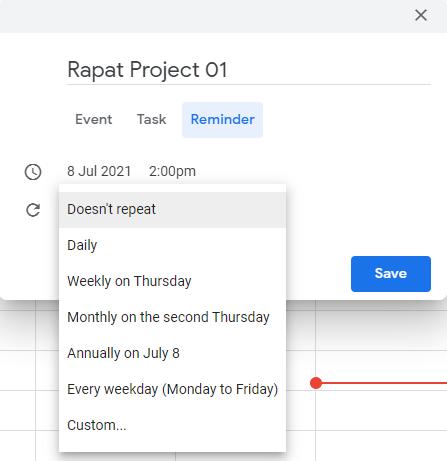Viewport: 447px width, 461px height.
Task: Open Custom... recurrence settings
Action: [173, 426]
